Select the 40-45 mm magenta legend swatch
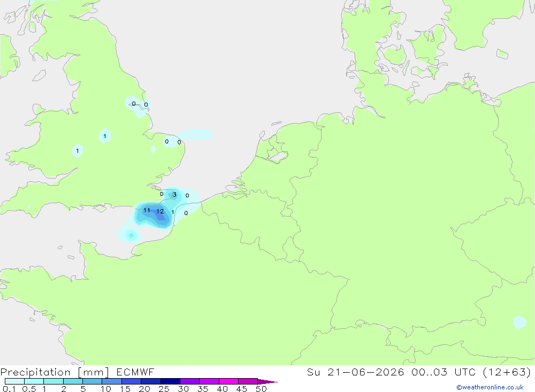 228,381
